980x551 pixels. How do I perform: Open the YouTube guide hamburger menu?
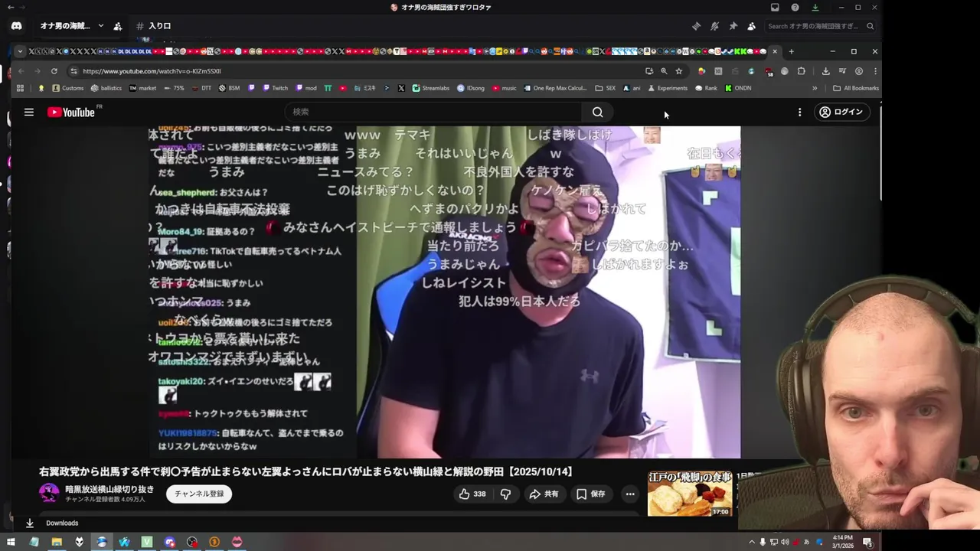pos(28,112)
